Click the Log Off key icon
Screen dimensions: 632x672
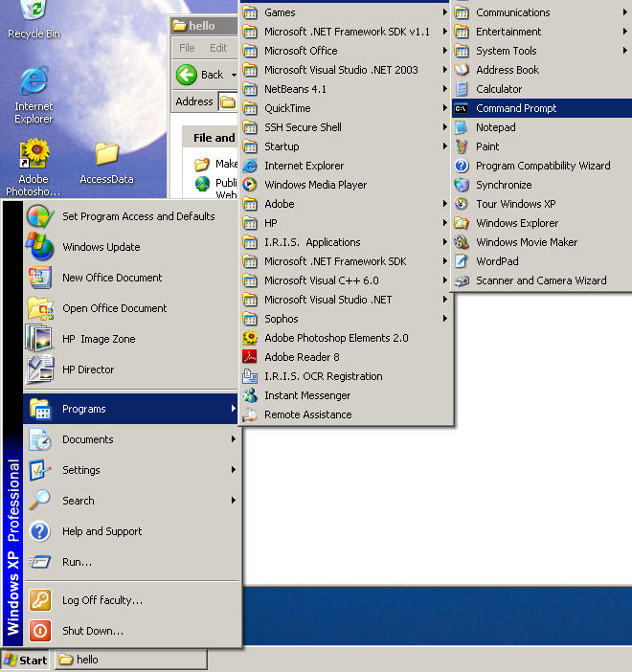pos(40,600)
